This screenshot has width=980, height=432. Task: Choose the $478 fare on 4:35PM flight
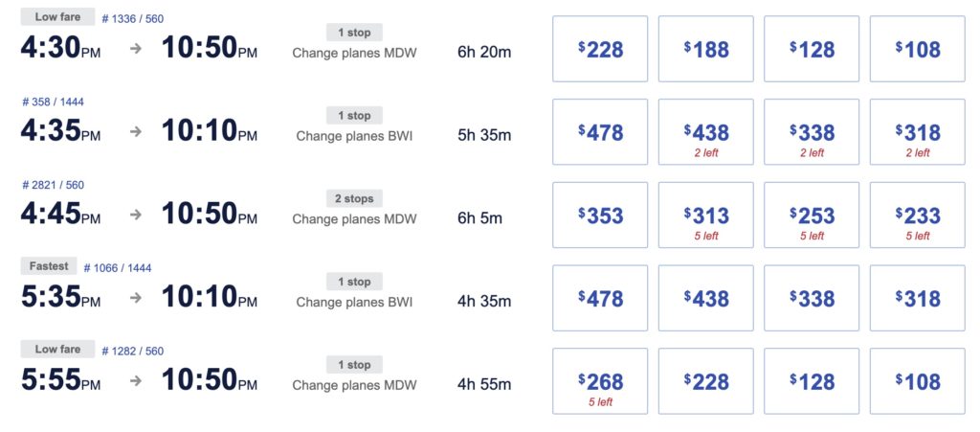[x=600, y=132]
